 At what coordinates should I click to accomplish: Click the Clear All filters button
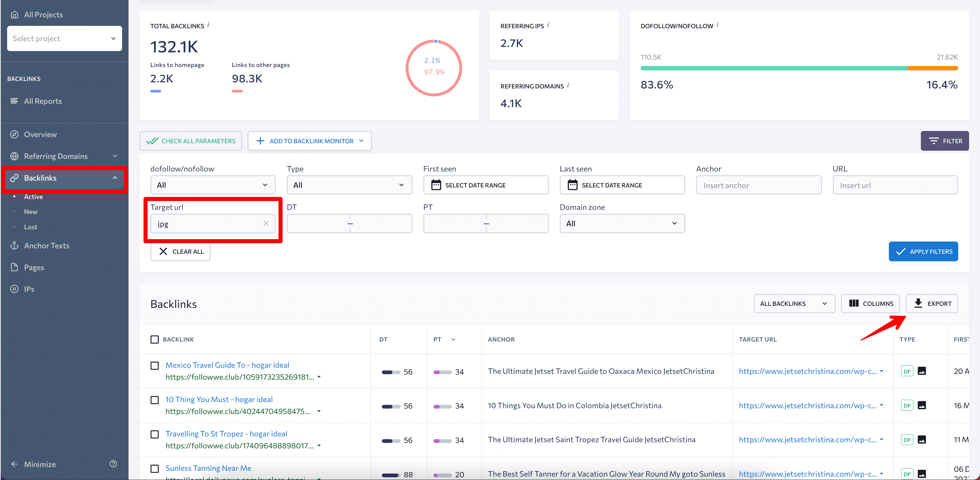tap(181, 251)
